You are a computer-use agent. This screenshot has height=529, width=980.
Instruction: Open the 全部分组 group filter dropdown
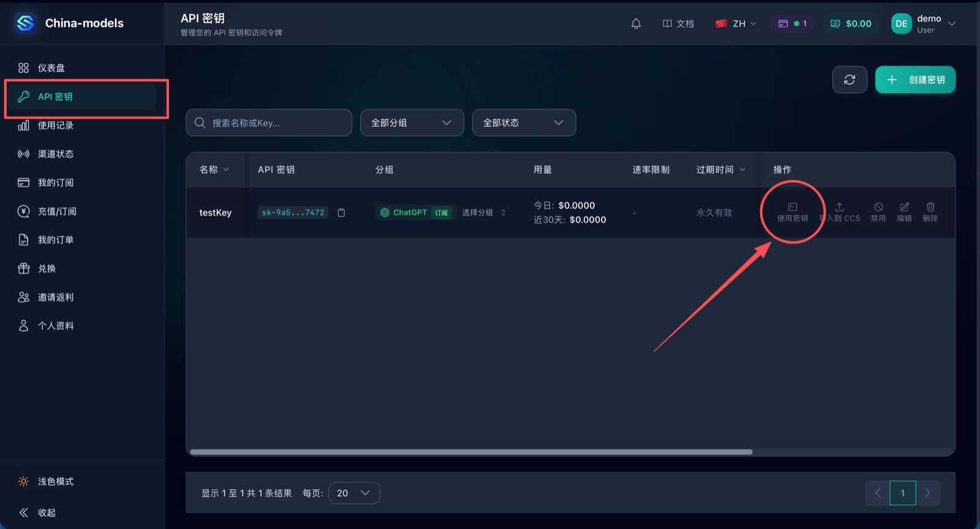tap(412, 123)
